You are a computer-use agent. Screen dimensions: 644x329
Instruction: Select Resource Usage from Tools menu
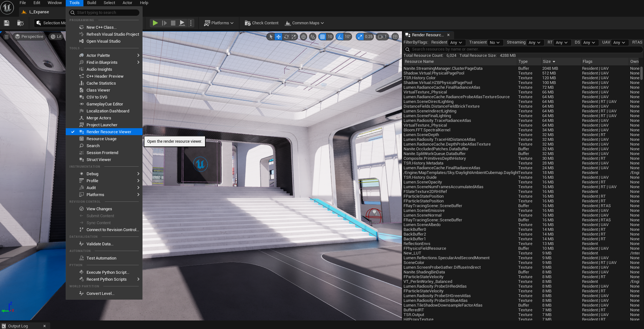(101, 139)
